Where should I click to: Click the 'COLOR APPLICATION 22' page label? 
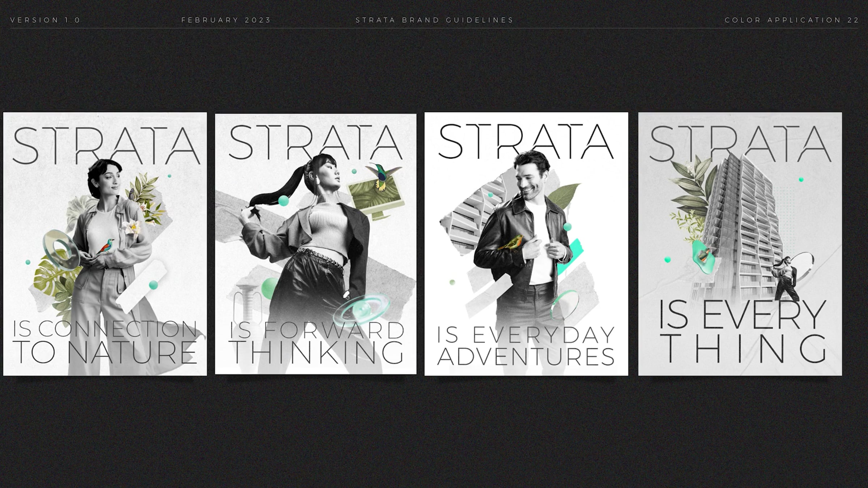pyautogui.click(x=792, y=20)
